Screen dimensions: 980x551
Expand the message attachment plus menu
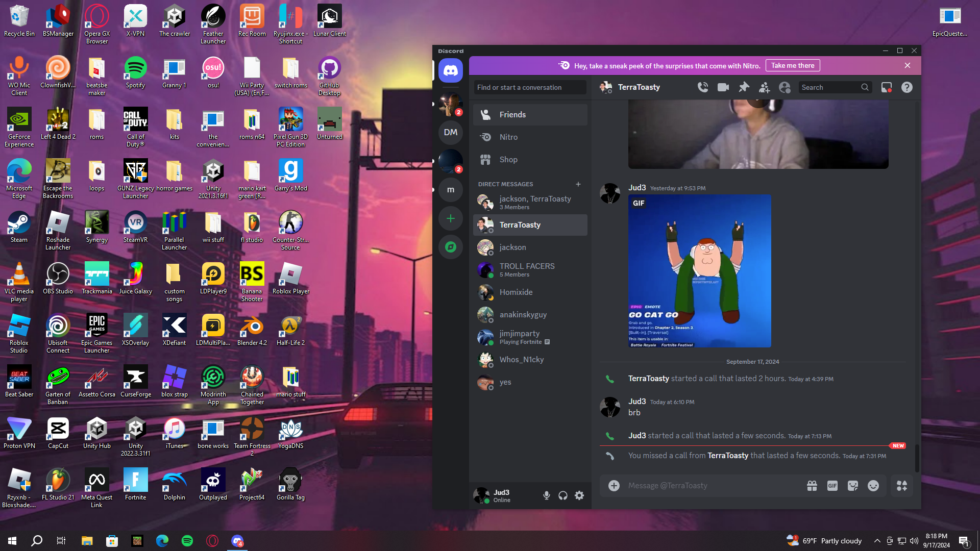(x=614, y=486)
